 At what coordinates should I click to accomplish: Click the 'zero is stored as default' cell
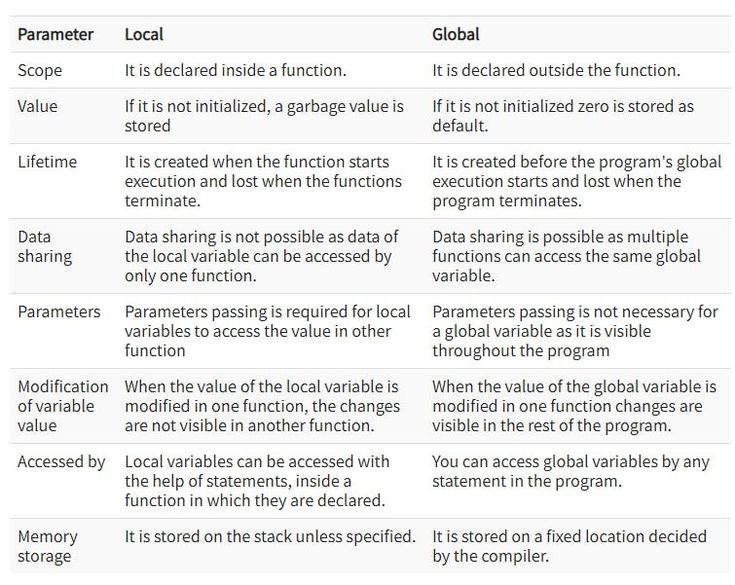click(562, 116)
